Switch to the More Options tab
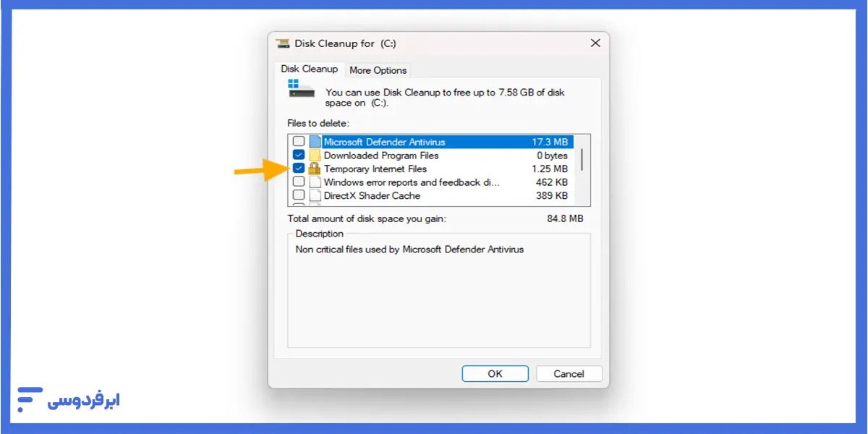 point(378,70)
